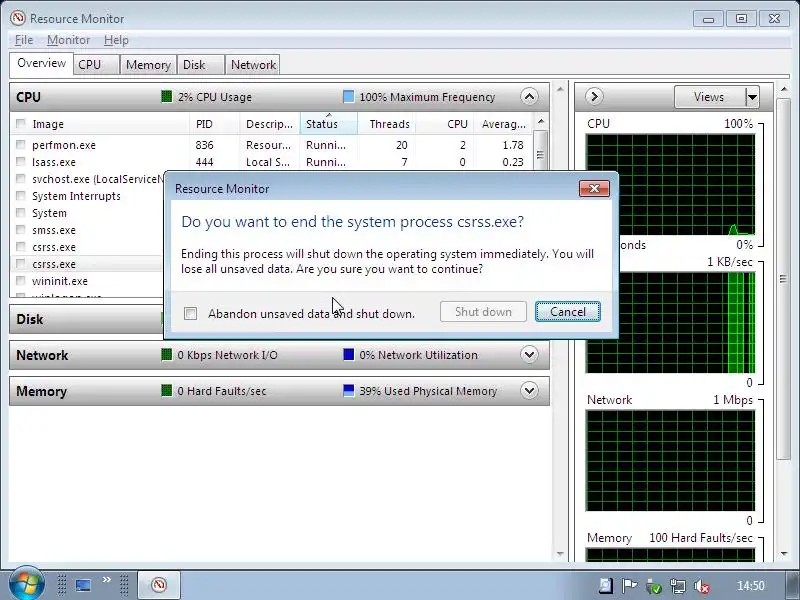Screen dimensions: 800x600
Task: Open the Action Center flag tray icon
Action: click(629, 586)
